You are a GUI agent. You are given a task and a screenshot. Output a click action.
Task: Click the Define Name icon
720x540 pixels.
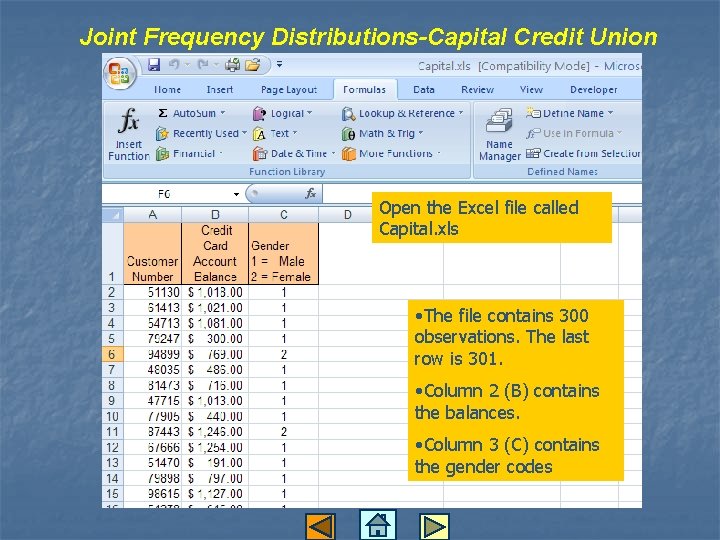[x=533, y=112]
